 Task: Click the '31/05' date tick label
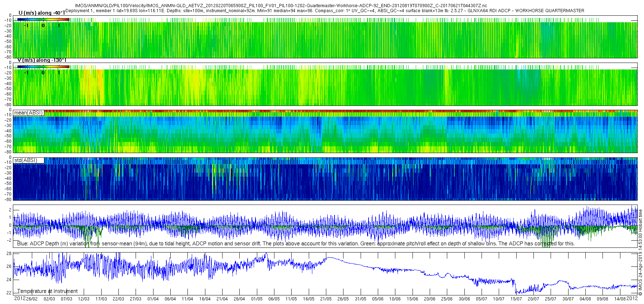[x=361, y=299]
